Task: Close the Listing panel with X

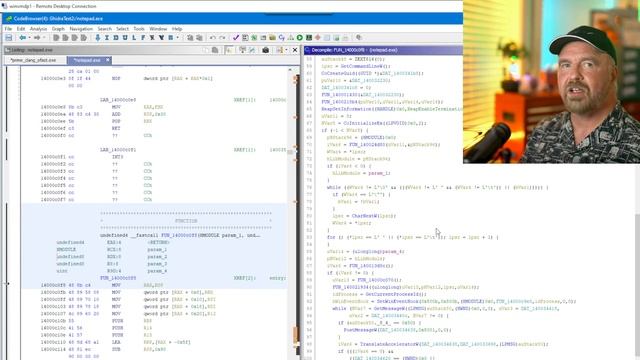Action: coord(295,50)
